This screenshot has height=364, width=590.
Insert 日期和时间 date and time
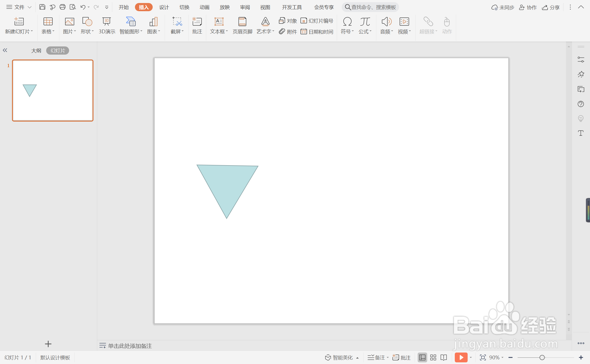click(x=317, y=32)
